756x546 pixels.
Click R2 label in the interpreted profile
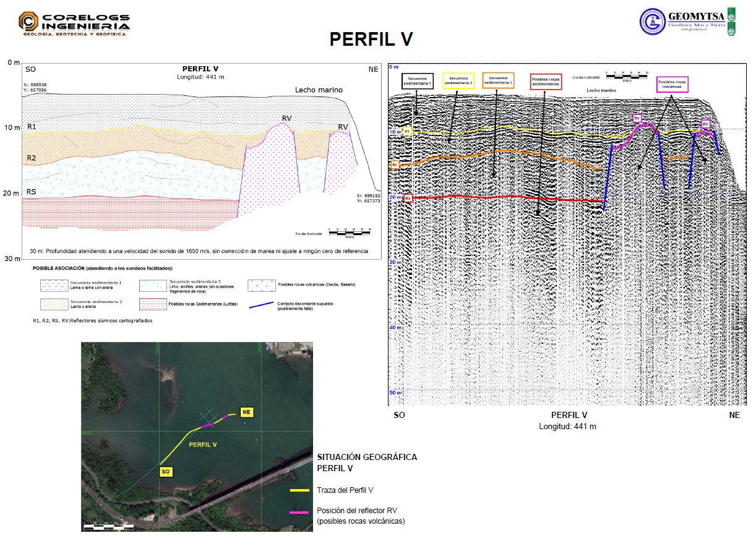click(31, 158)
